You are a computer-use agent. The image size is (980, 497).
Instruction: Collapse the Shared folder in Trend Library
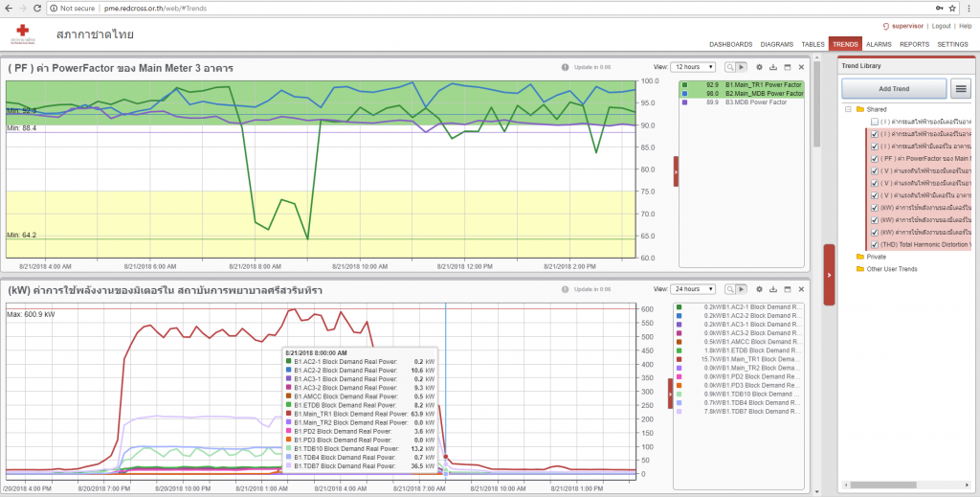coord(849,109)
